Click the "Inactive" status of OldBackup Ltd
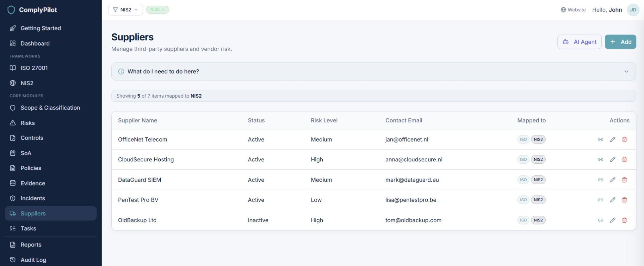The image size is (644, 266). [258, 220]
